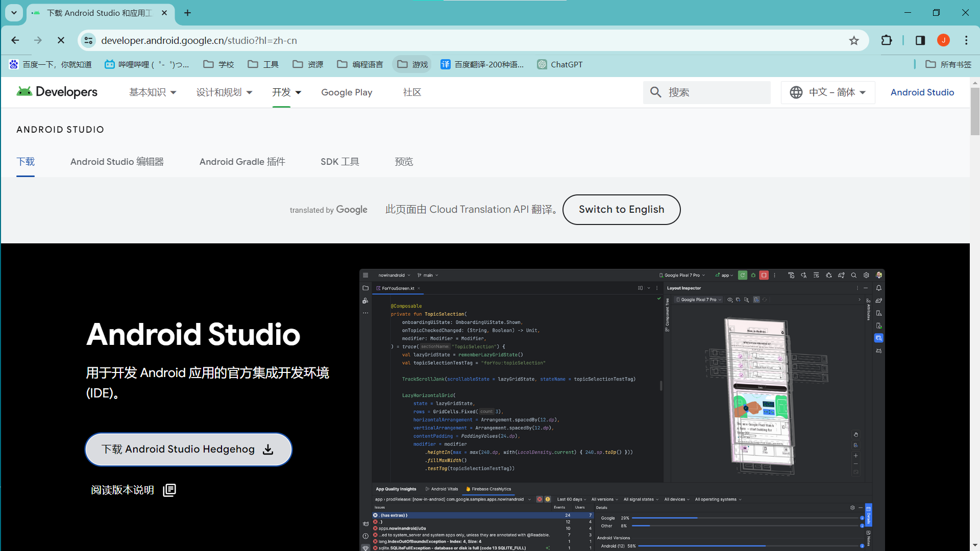
Task: Open the ChatGPT bookmark
Action: (560, 64)
